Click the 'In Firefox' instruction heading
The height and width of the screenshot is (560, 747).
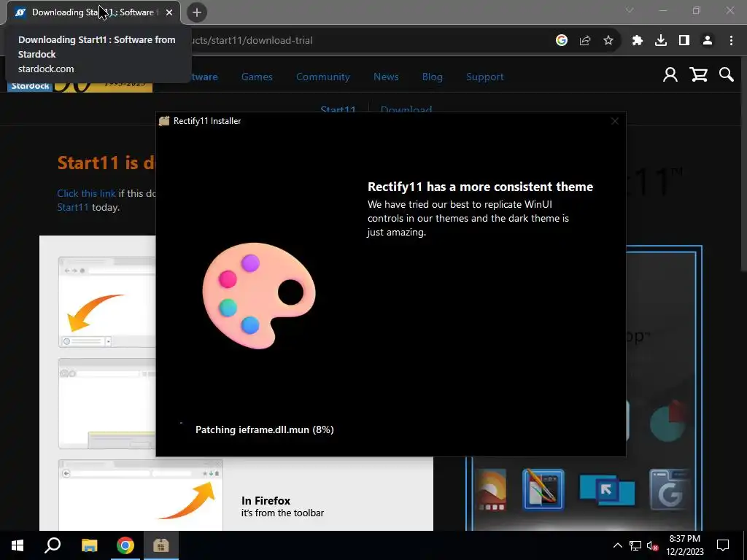(266, 500)
